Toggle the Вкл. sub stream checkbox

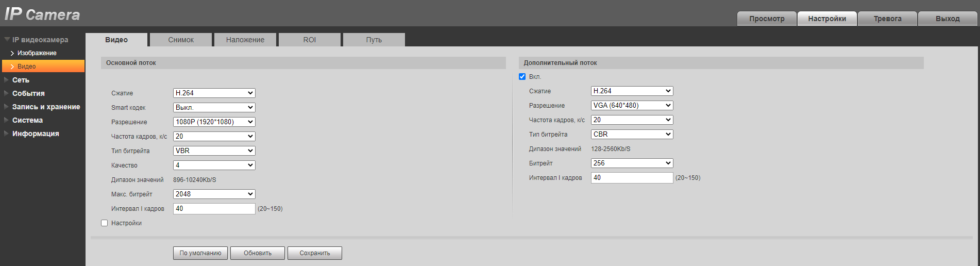click(x=522, y=77)
